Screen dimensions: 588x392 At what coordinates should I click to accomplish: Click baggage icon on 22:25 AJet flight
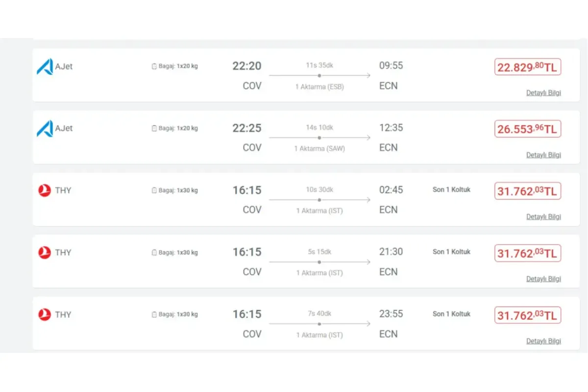click(154, 129)
